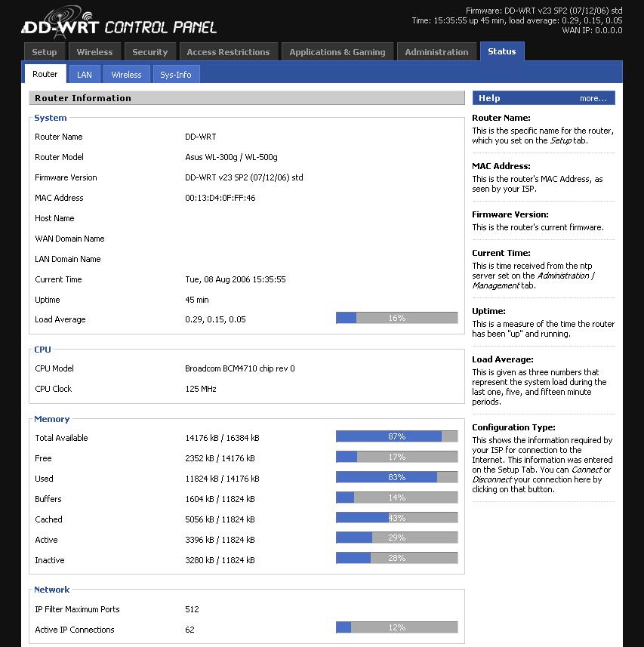Screen dimensions: 644x647
Task: Open the LAN status sub-tab
Action: coord(85,75)
